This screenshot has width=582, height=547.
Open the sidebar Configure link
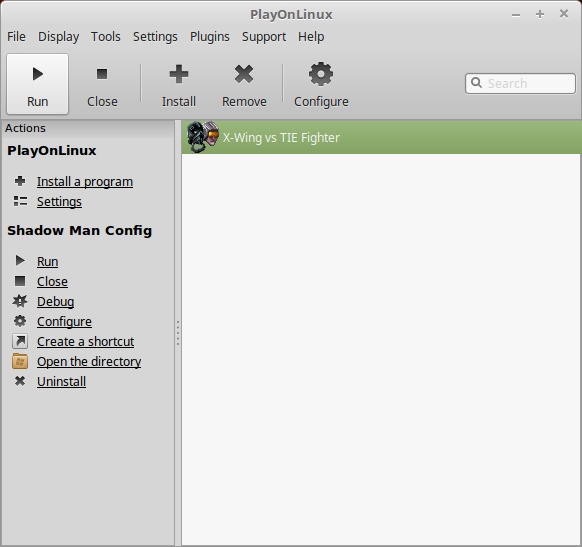[64, 321]
